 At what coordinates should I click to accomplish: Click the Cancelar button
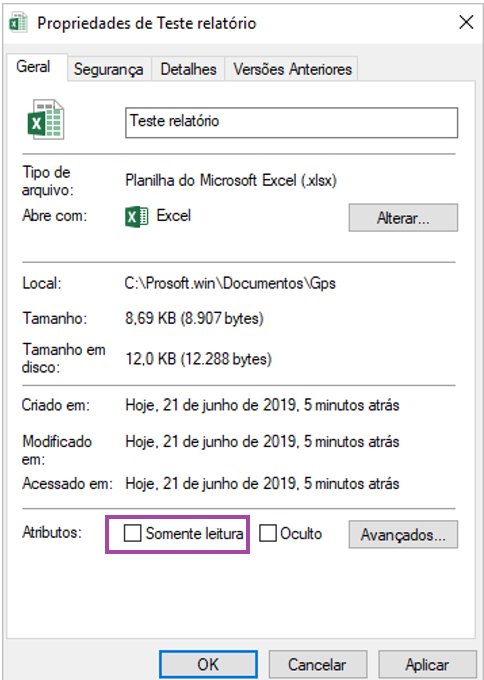pyautogui.click(x=317, y=664)
